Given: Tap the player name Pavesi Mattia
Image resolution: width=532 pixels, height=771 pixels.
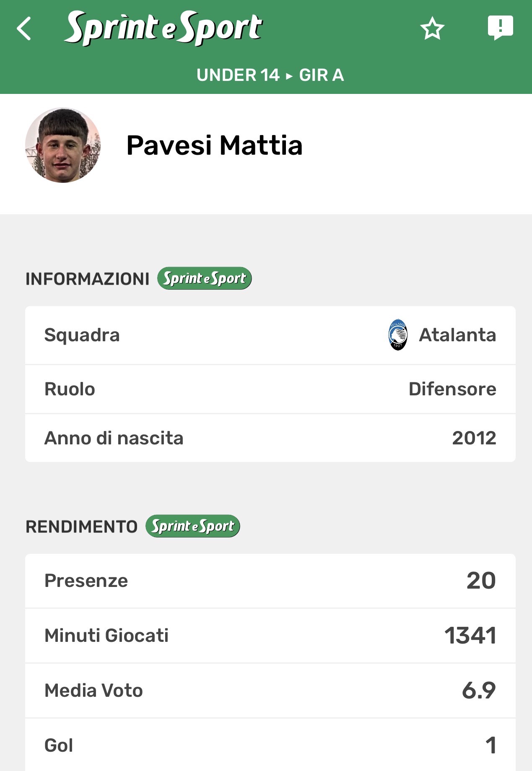Looking at the screenshot, I should click(x=214, y=145).
